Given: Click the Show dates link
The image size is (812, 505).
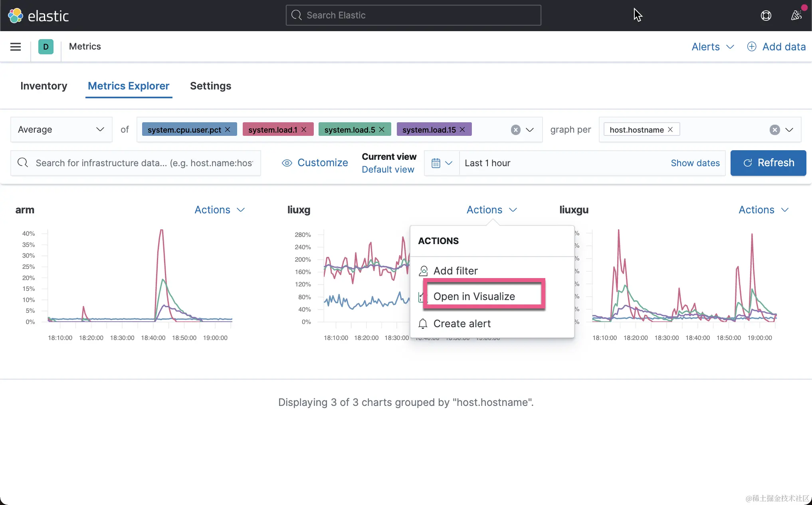Looking at the screenshot, I should pyautogui.click(x=695, y=163).
